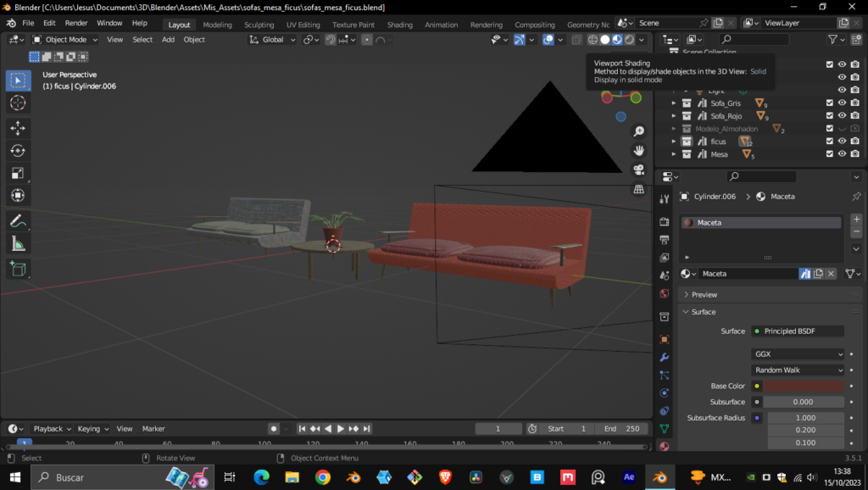Select the Annotate tool
Image resolution: width=868 pixels, height=490 pixels.
pos(18,221)
